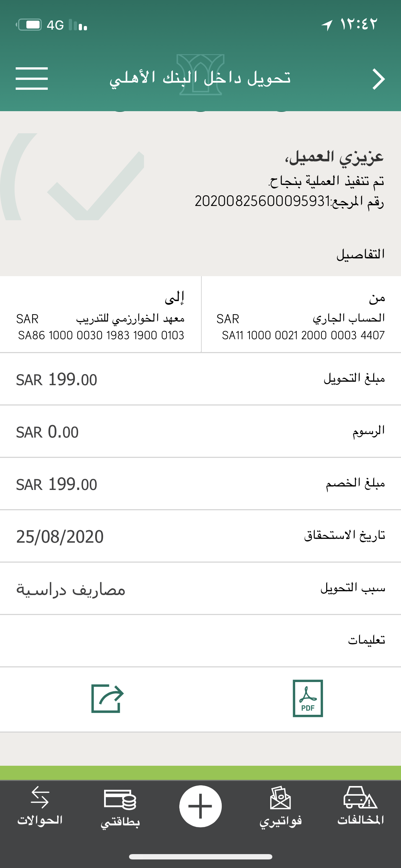Export receipt as PDF
This screenshot has width=401, height=868.
click(x=308, y=698)
